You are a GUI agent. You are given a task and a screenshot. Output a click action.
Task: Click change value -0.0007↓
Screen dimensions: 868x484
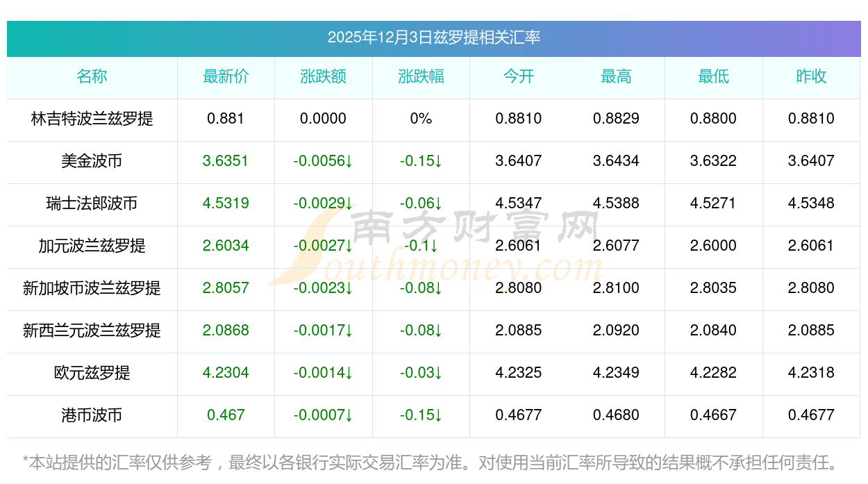323,415
